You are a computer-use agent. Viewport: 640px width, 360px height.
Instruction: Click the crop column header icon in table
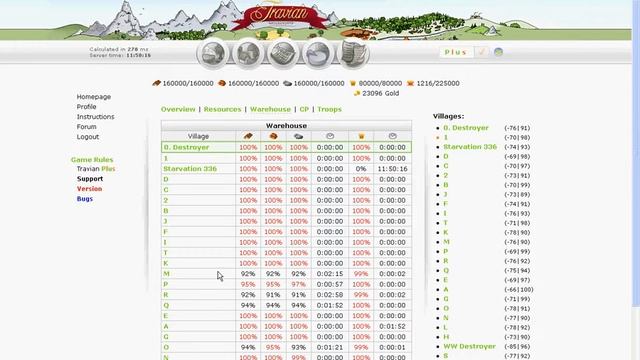pos(361,136)
